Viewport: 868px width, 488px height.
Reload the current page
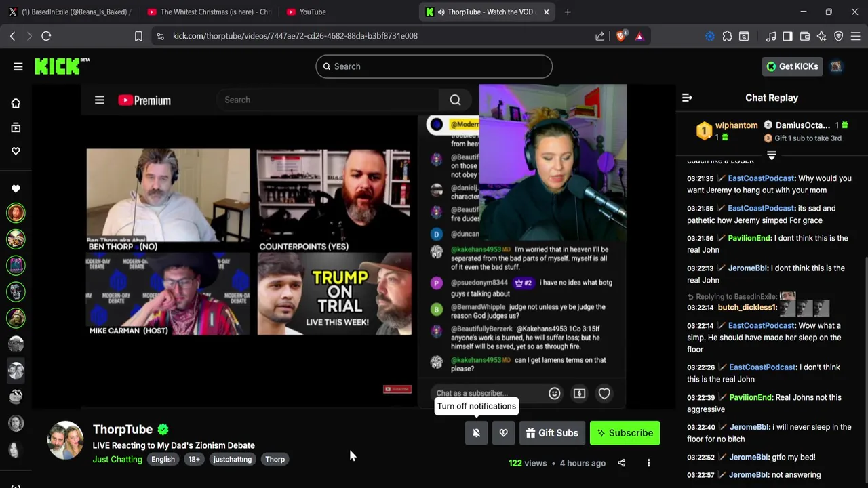(x=46, y=36)
